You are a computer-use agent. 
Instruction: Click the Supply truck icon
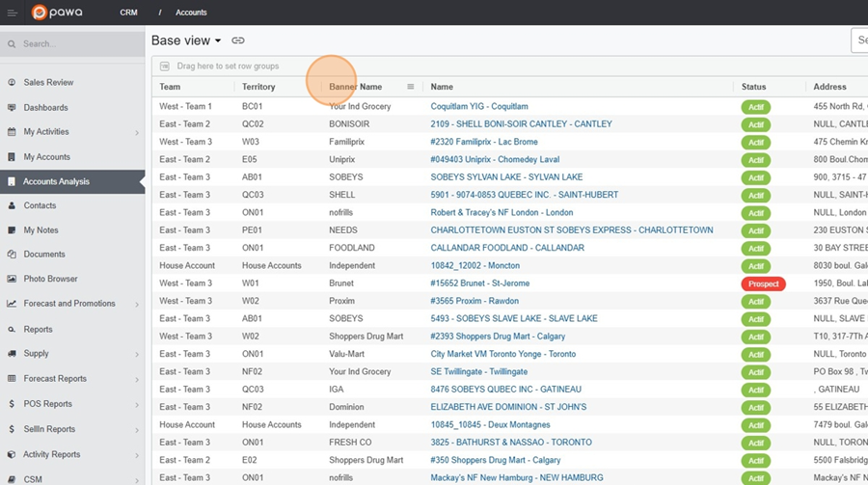[x=12, y=353]
